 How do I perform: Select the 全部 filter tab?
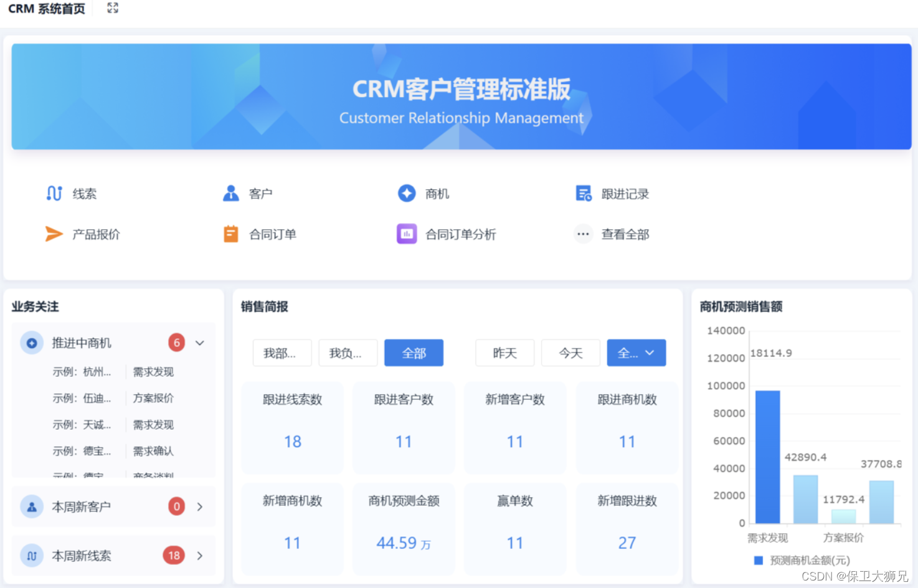click(414, 353)
